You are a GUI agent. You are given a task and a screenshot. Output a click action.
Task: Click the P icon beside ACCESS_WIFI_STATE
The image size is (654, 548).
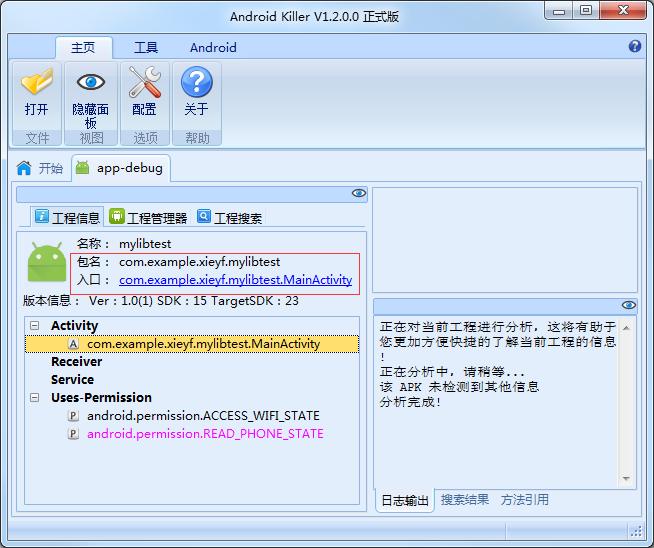point(73,416)
